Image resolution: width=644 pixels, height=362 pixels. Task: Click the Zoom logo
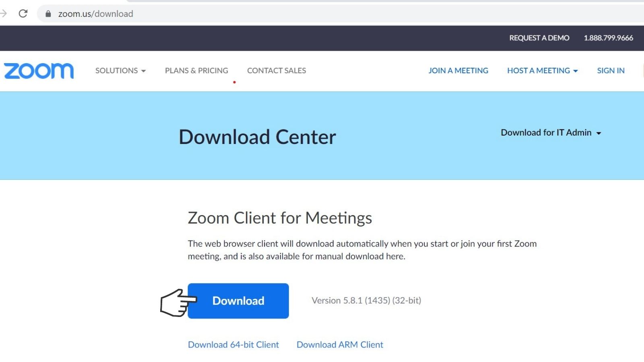(x=39, y=71)
